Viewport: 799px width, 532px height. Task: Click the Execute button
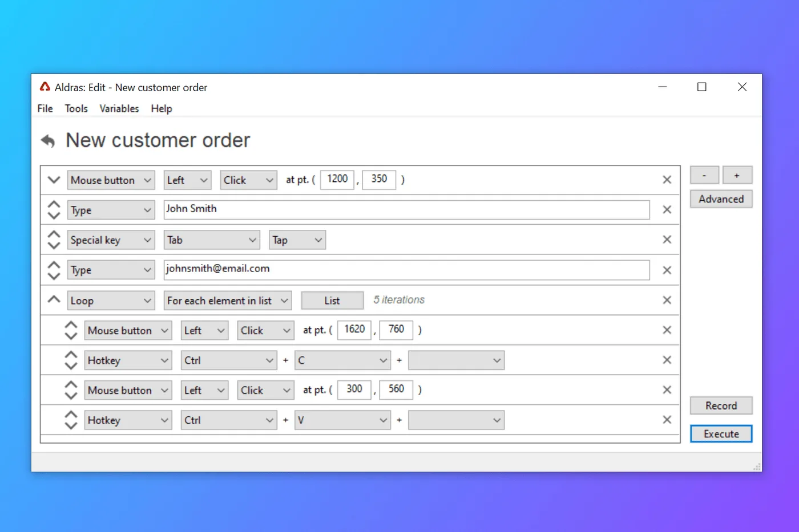tap(721, 434)
